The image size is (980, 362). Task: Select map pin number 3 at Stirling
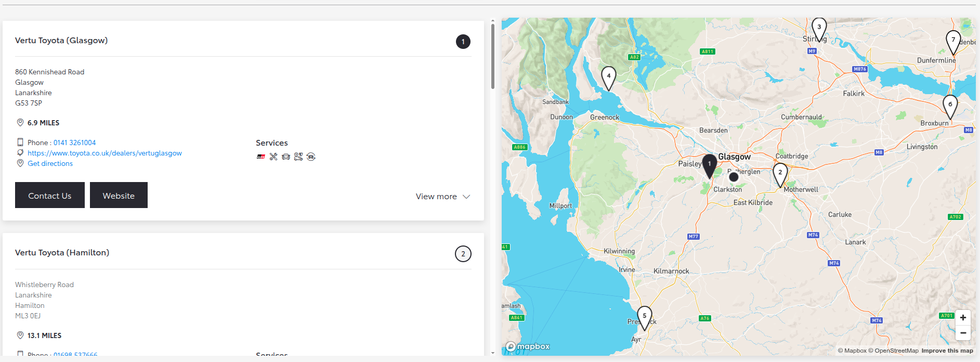click(x=819, y=30)
